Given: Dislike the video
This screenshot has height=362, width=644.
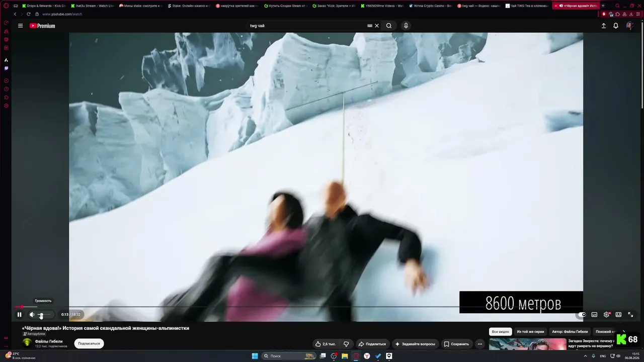Looking at the screenshot, I should pos(346,344).
